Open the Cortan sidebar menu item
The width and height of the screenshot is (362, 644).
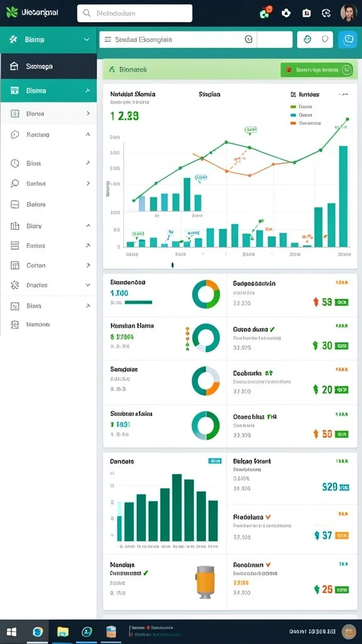48,265
